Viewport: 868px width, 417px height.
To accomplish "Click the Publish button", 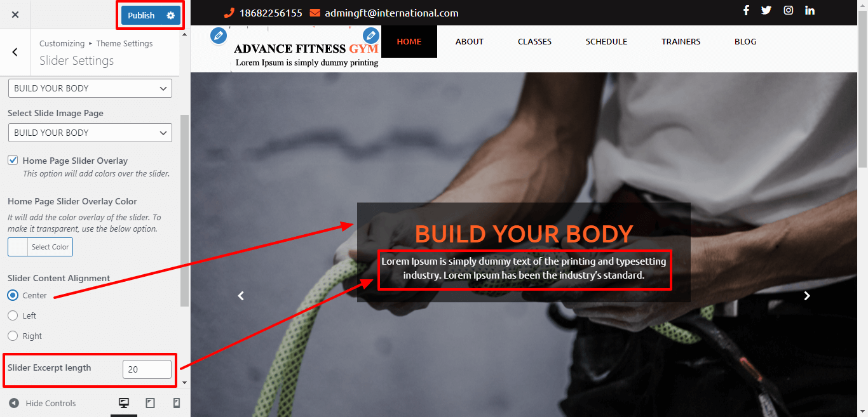I will point(141,15).
